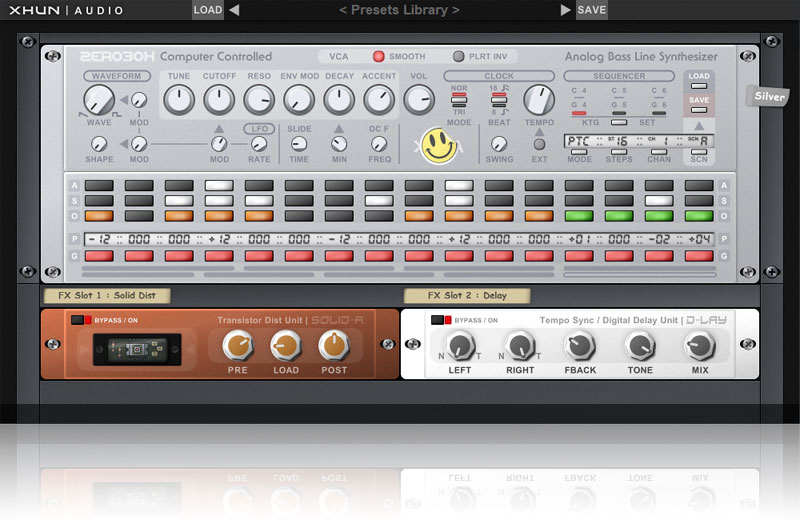Click the TEMPO knob
This screenshot has width=800, height=524.
(539, 99)
